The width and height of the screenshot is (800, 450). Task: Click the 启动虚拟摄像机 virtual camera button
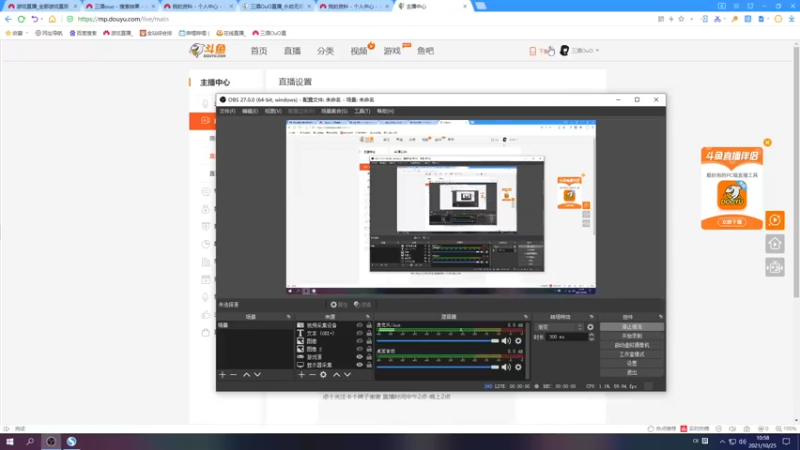[x=632, y=345]
